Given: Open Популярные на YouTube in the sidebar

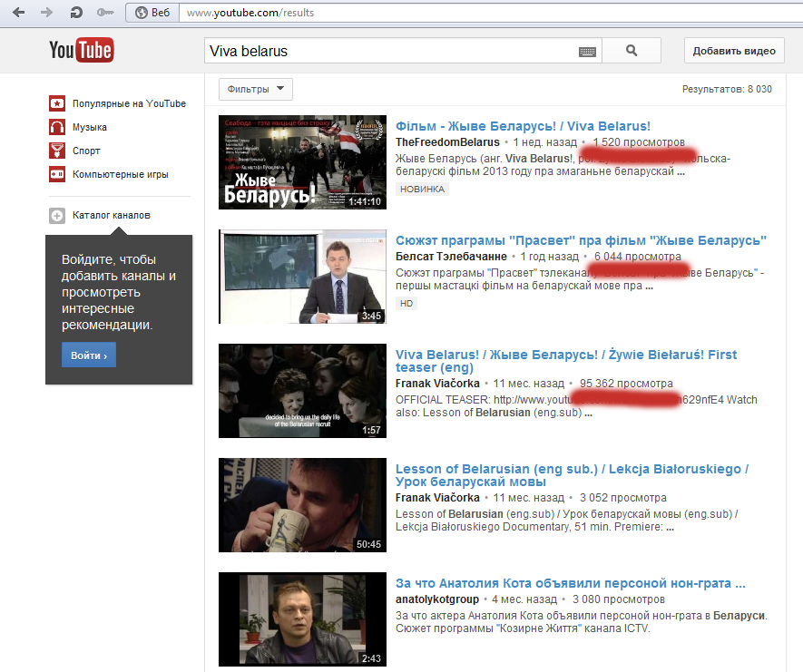Looking at the screenshot, I should [x=129, y=103].
